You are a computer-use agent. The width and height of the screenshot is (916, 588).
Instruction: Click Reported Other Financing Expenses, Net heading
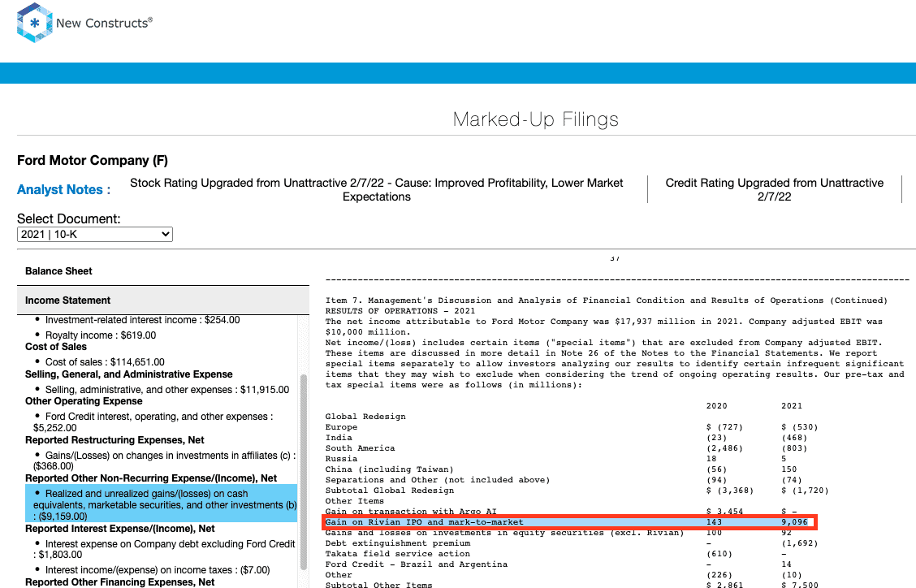[x=119, y=582]
